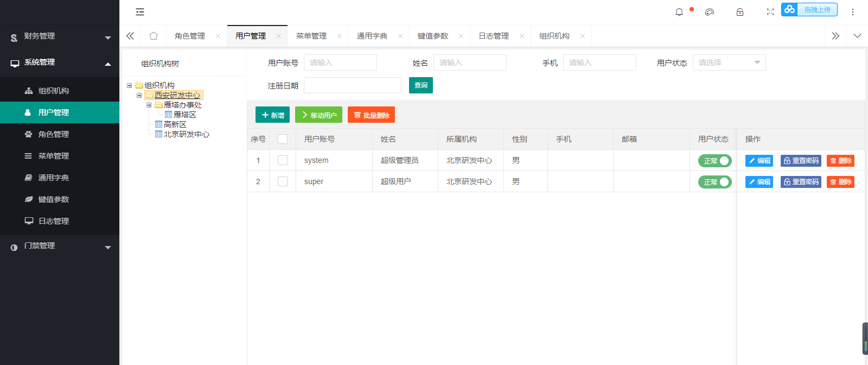The height and width of the screenshot is (365, 868).
Task: Click the 注册日期 input field
Action: 353,85
